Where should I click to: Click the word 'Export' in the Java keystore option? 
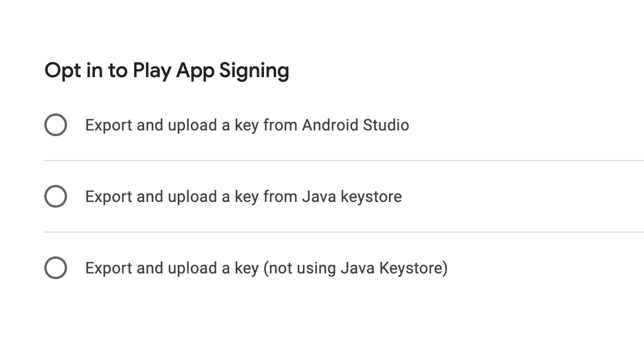109,197
